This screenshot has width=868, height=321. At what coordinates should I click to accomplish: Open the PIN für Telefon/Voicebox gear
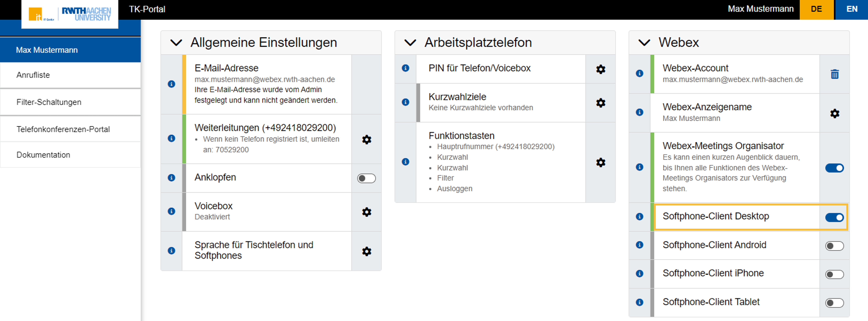point(600,69)
